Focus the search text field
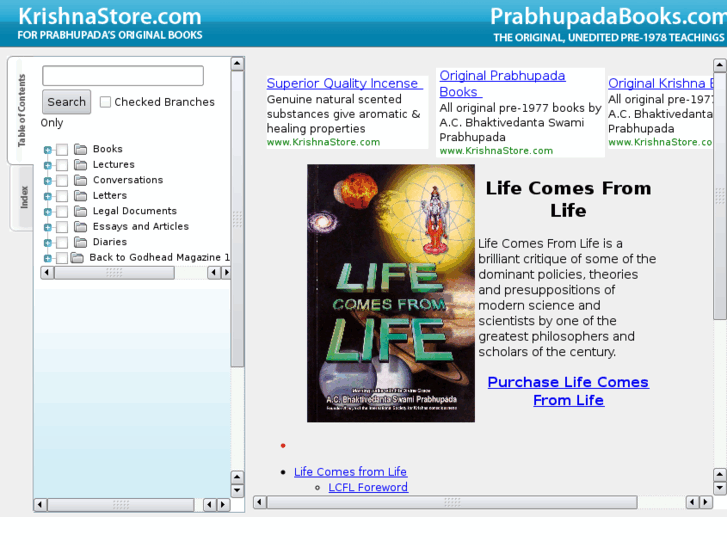The width and height of the screenshot is (727, 545). point(123,76)
